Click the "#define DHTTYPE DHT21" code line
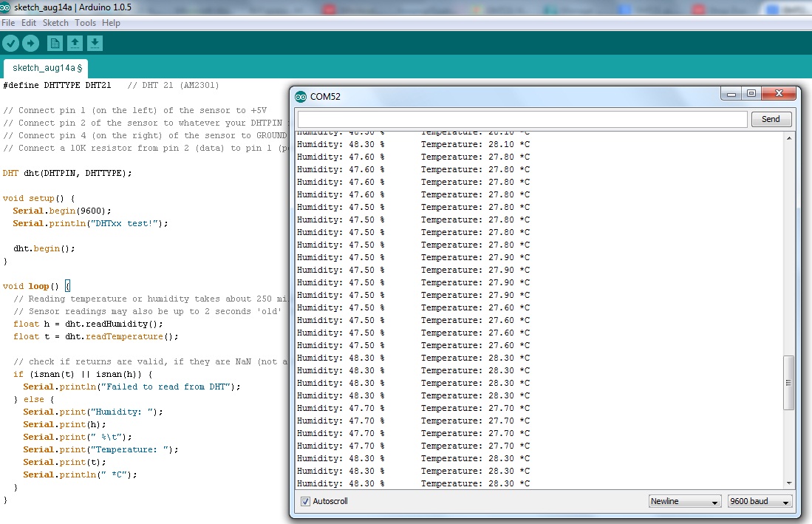The width and height of the screenshot is (812, 524). (57, 86)
